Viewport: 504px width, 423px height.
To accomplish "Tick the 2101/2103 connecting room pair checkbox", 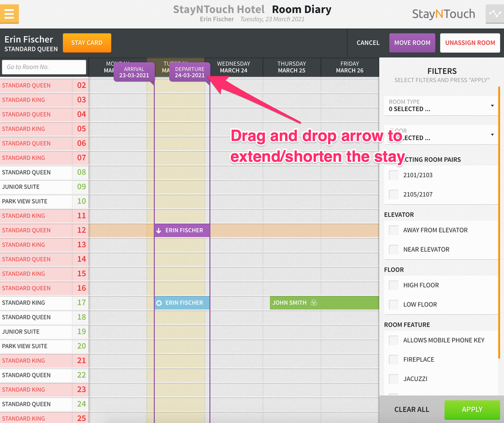I will (x=392, y=175).
